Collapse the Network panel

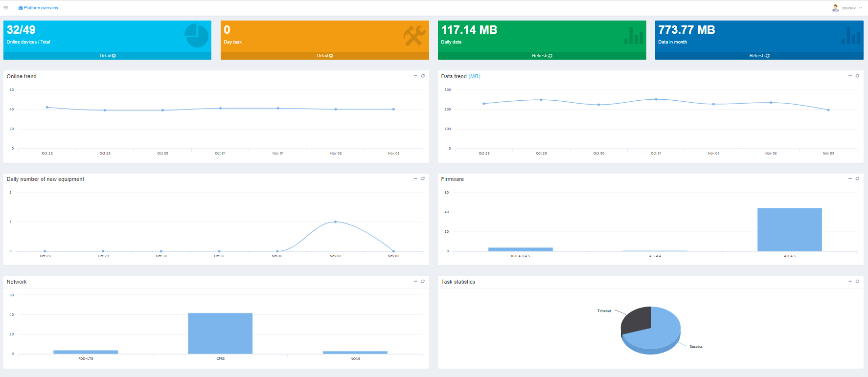[x=415, y=281]
